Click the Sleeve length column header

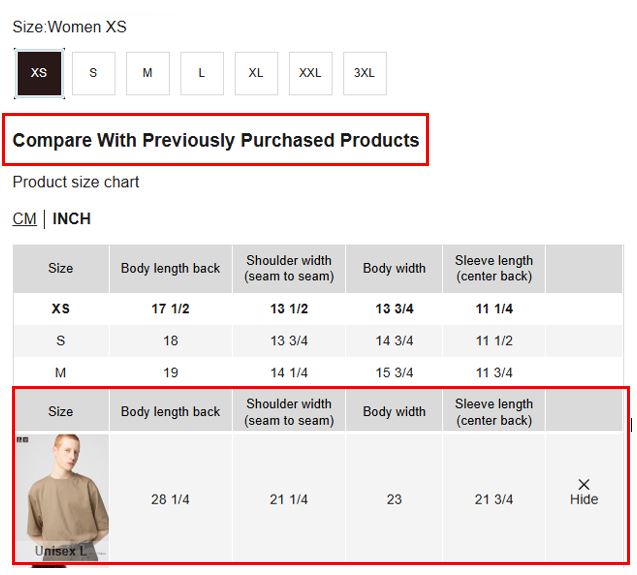coord(494,269)
